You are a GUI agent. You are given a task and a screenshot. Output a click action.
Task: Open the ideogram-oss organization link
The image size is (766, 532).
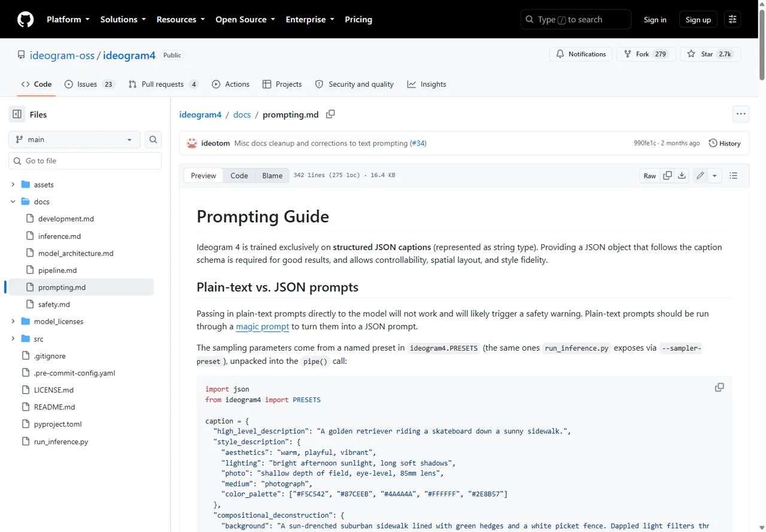coord(62,55)
